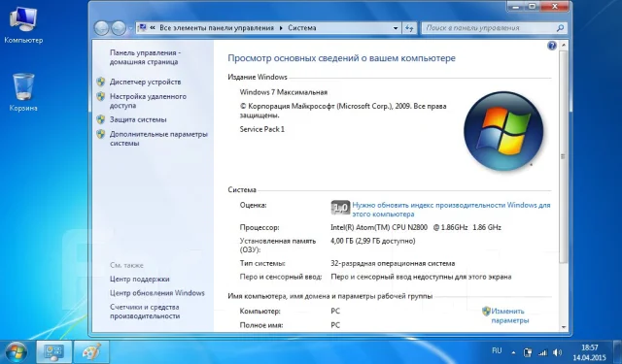The width and height of the screenshot is (622, 364).
Task: Open 'Счетчики и средства производительности' link
Action: [145, 312]
